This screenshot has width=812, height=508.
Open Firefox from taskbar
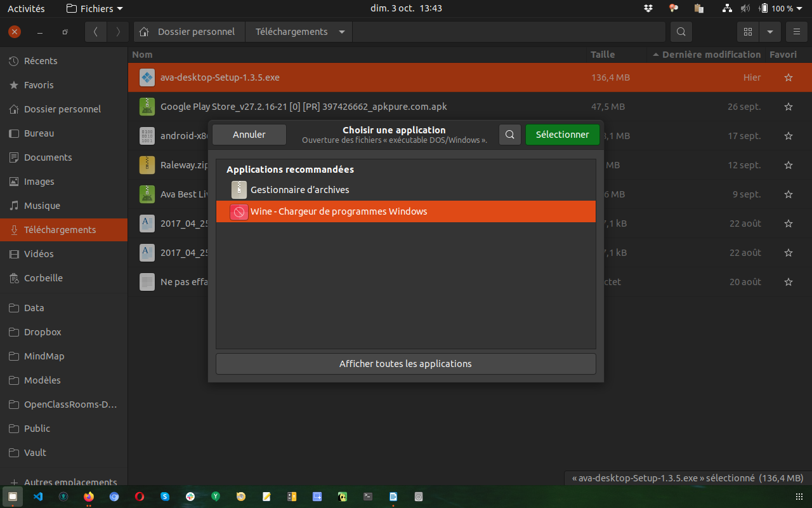(89, 497)
